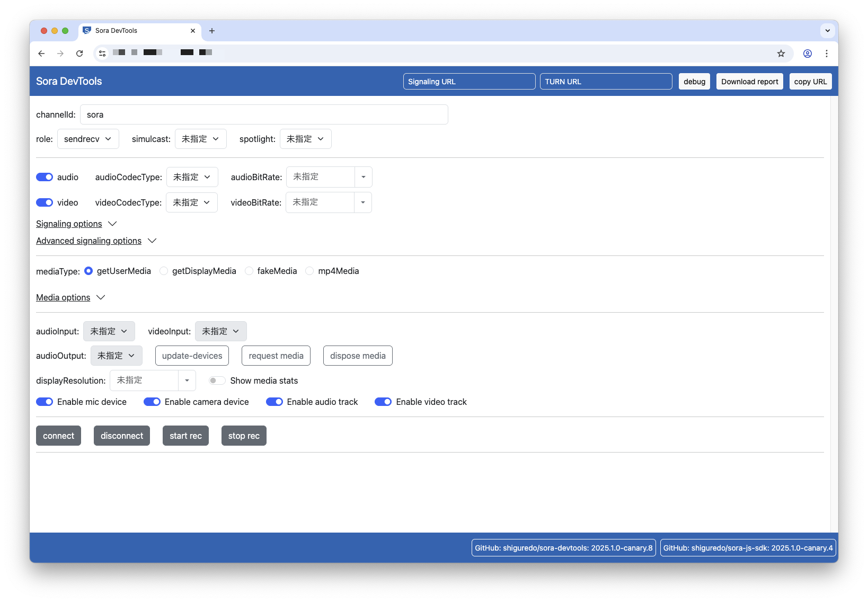
Task: Expand Media options section
Action: tap(70, 297)
